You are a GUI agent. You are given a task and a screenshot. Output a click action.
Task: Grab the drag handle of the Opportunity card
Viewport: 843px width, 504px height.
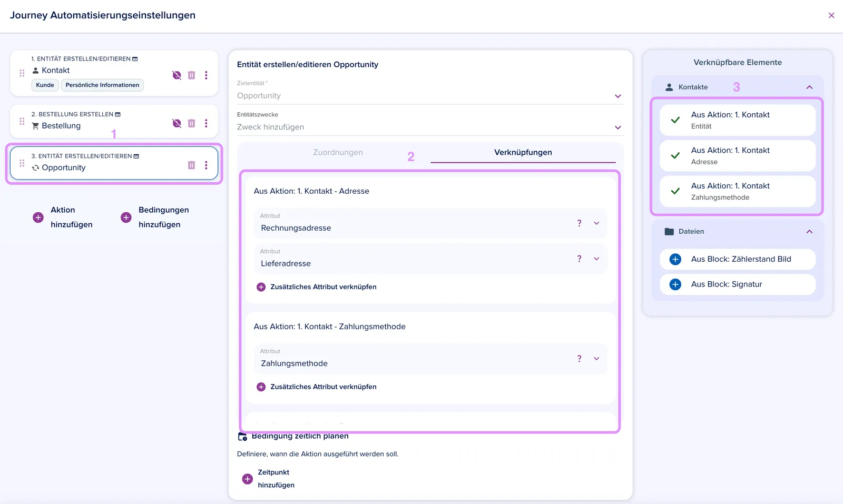(22, 163)
